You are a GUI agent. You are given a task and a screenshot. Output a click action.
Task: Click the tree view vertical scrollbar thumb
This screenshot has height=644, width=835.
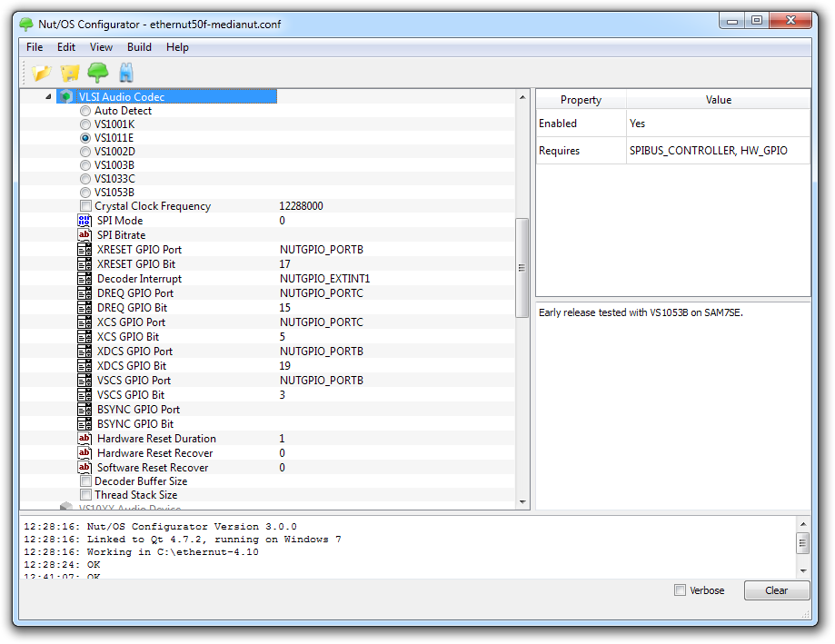522,268
